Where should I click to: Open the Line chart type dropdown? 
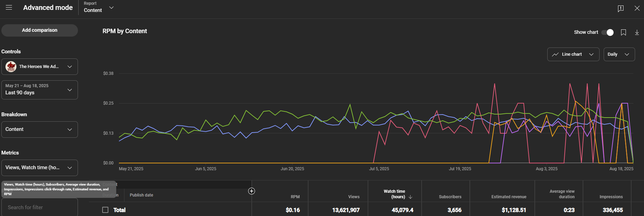click(x=573, y=54)
